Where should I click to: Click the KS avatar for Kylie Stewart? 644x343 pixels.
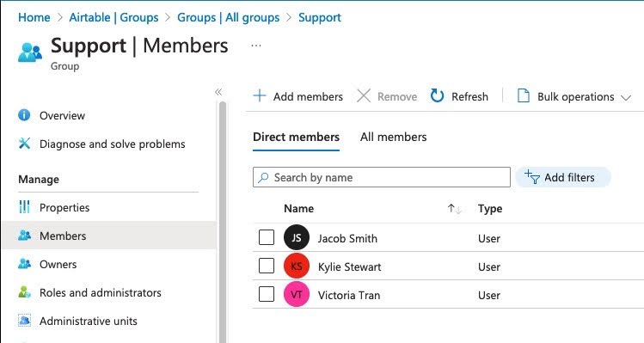[x=296, y=266]
